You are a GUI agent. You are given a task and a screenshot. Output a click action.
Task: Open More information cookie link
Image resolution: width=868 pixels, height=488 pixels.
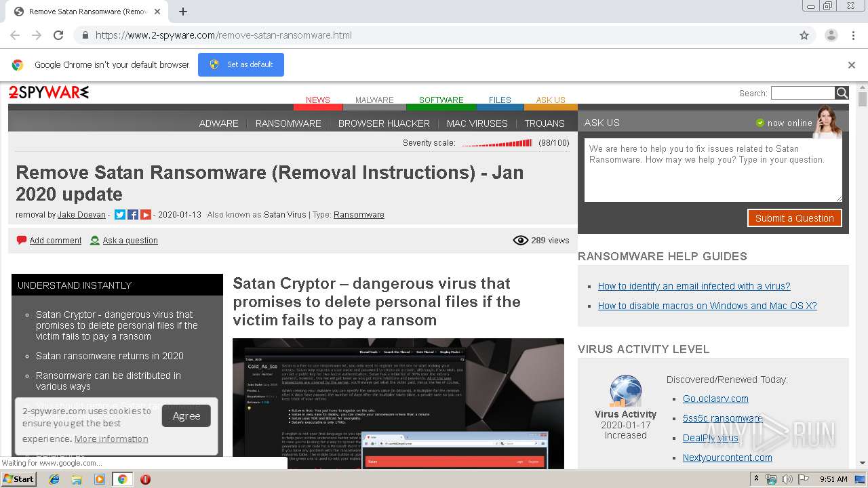[111, 439]
